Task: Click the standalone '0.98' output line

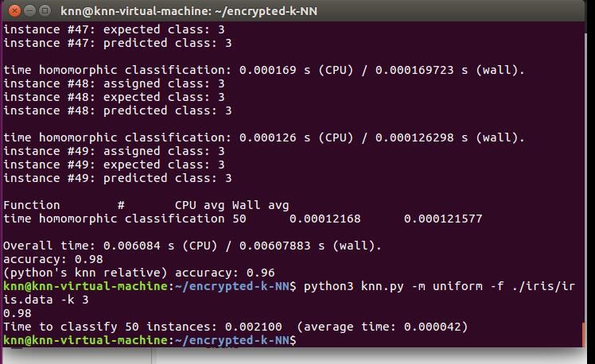Action: click(x=17, y=313)
